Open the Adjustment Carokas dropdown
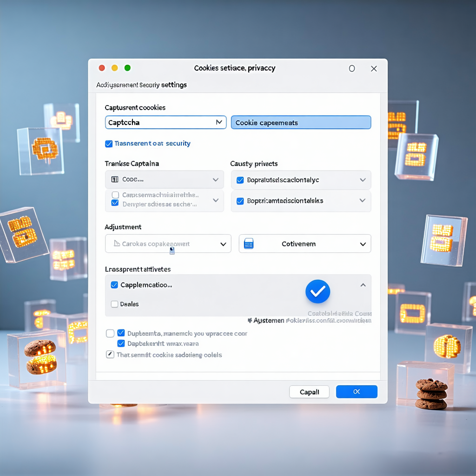Image resolution: width=476 pixels, height=476 pixels. (x=223, y=244)
